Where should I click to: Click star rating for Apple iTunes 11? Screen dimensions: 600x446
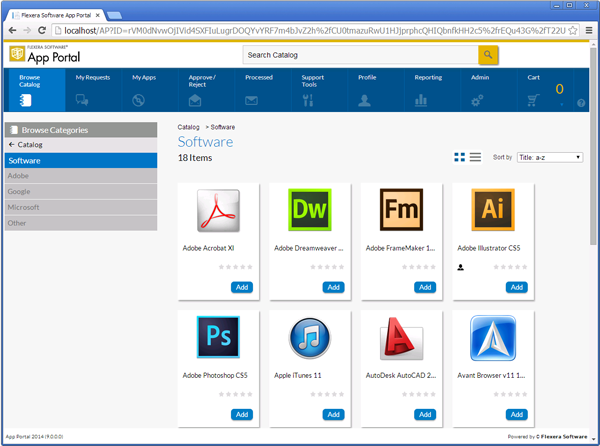point(327,394)
